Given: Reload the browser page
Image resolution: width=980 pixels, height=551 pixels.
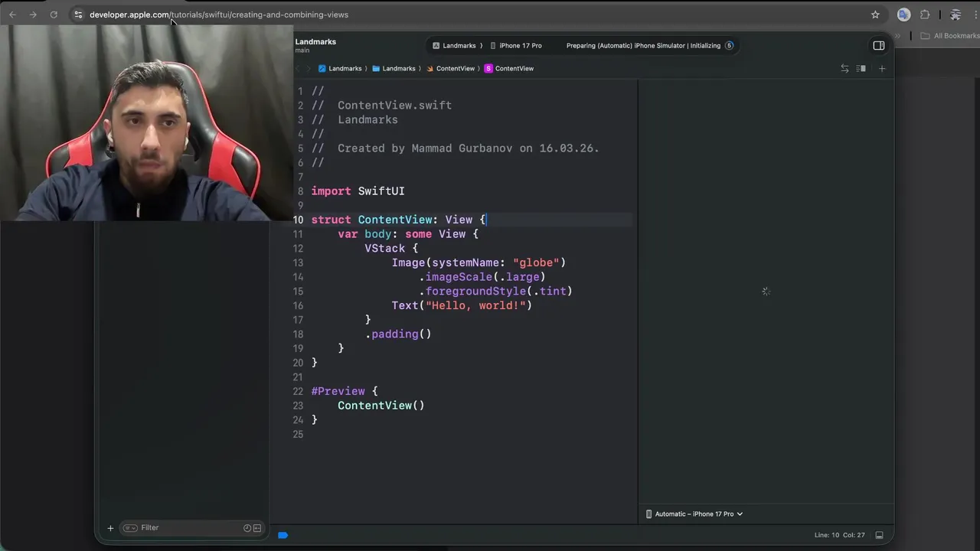Looking at the screenshot, I should pos(54,15).
